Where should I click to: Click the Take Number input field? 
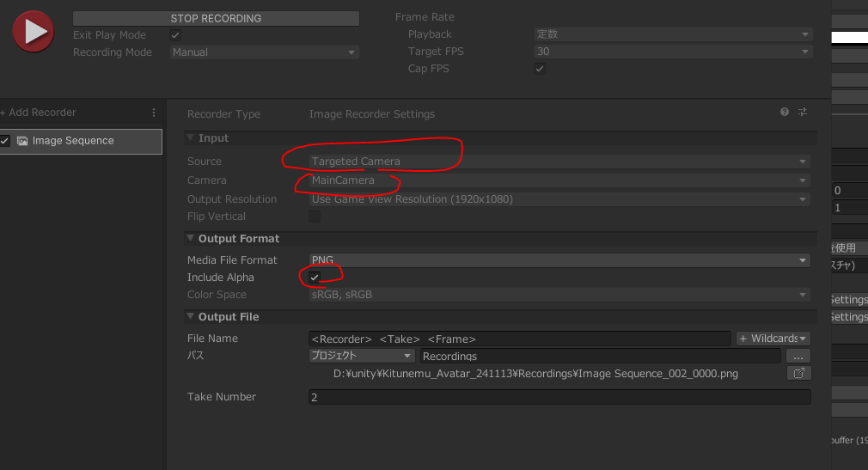point(559,397)
